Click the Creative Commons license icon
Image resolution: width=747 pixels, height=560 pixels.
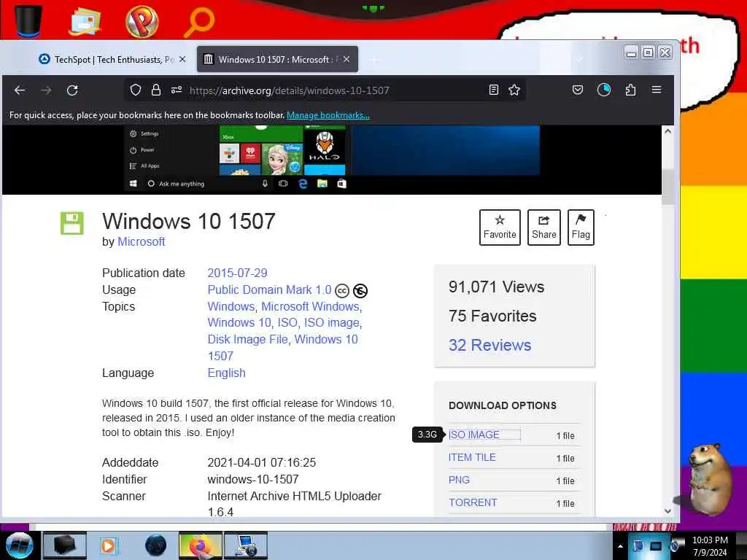coord(342,290)
